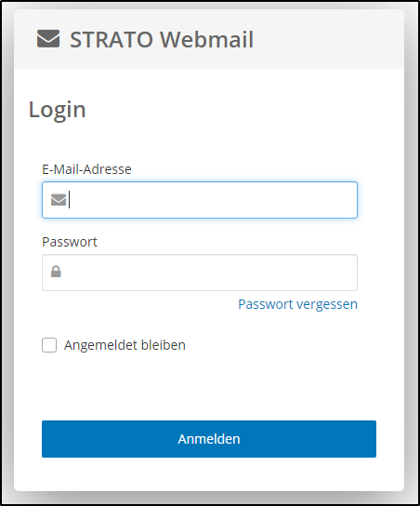
Task: Click the empty white area above Anmelden
Action: coord(209,387)
